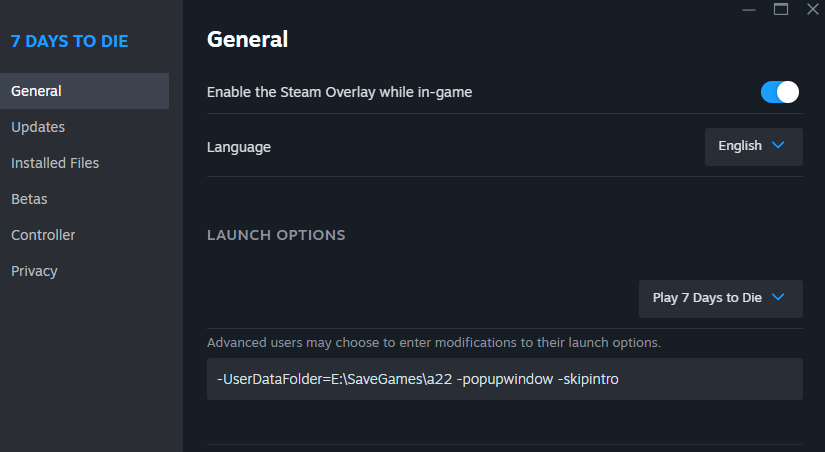Open the Controller settings section

[x=43, y=235]
